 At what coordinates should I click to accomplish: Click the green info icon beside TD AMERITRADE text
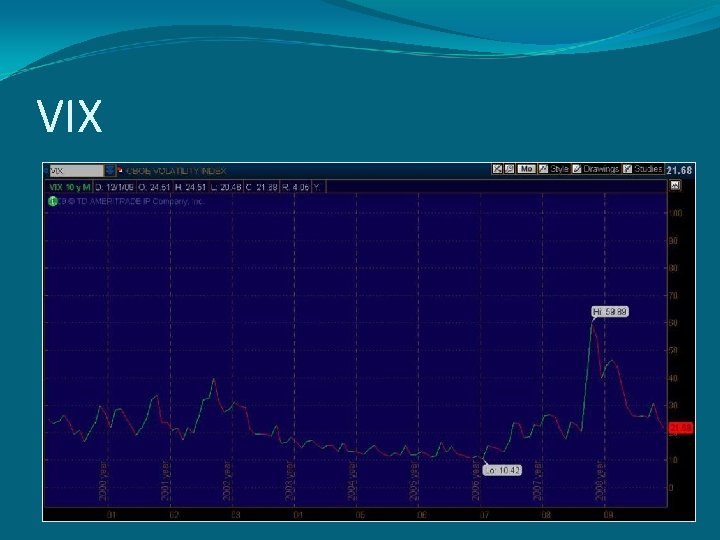pyautogui.click(x=53, y=201)
